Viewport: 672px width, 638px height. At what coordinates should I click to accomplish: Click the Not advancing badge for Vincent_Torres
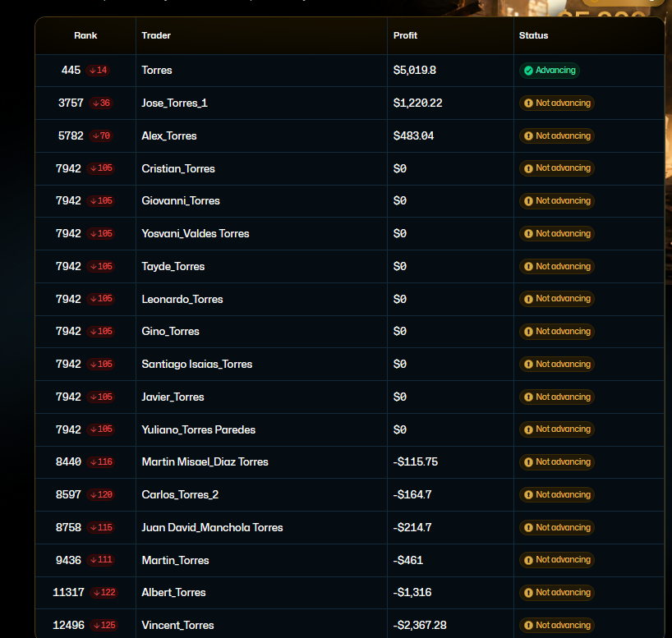(557, 625)
